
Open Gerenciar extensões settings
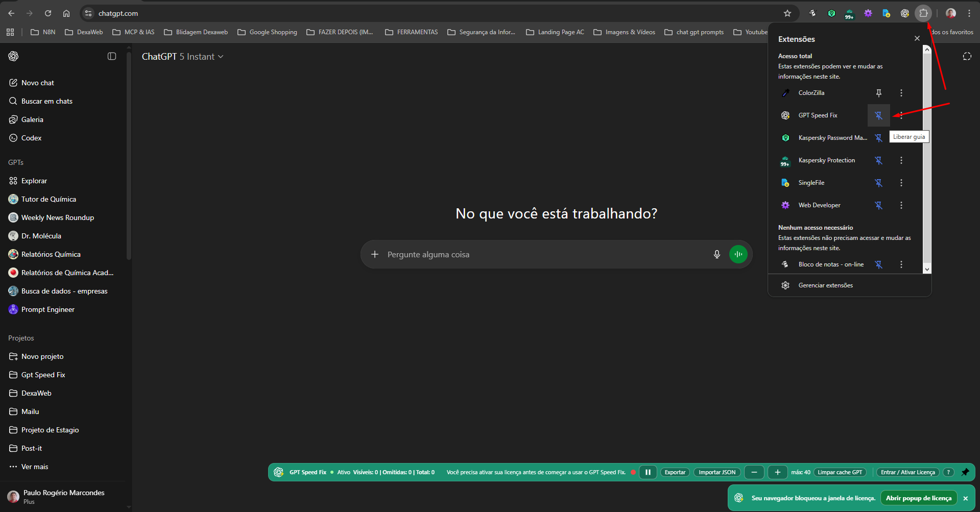tap(825, 285)
